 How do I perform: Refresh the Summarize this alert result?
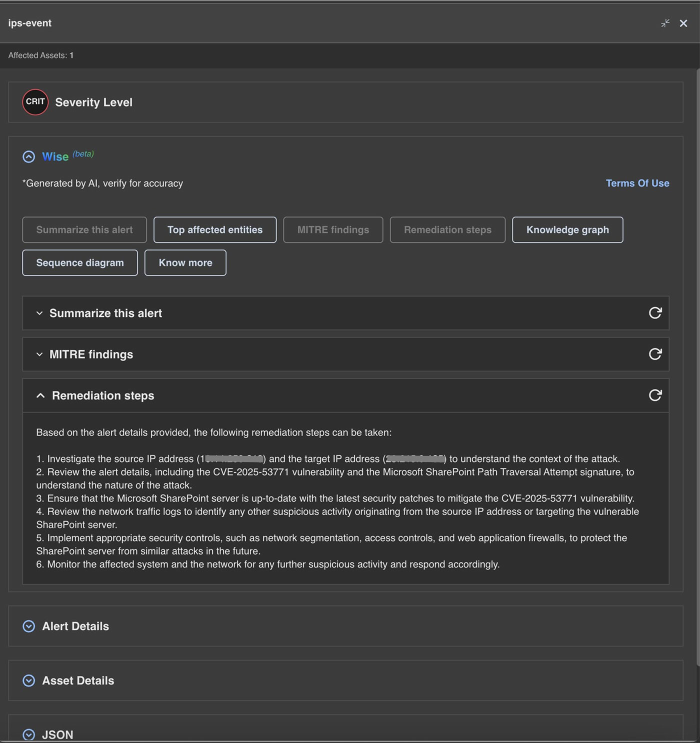[x=655, y=313]
